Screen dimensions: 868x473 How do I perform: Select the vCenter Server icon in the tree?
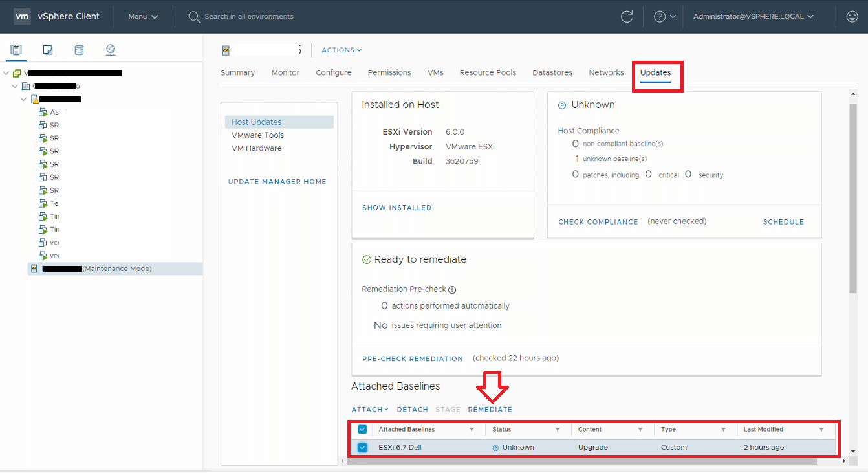click(17, 73)
